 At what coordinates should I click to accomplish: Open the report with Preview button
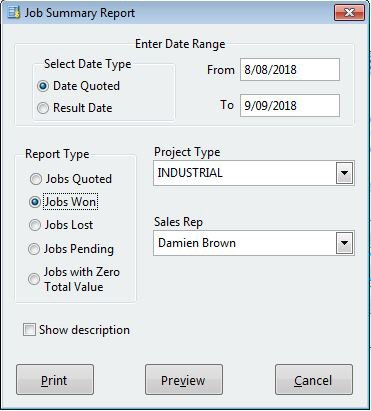pos(184,380)
